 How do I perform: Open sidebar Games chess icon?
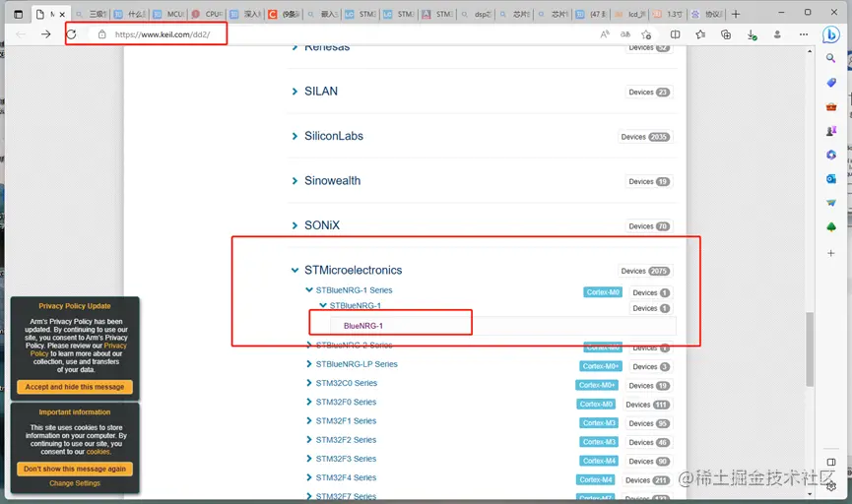click(830, 131)
